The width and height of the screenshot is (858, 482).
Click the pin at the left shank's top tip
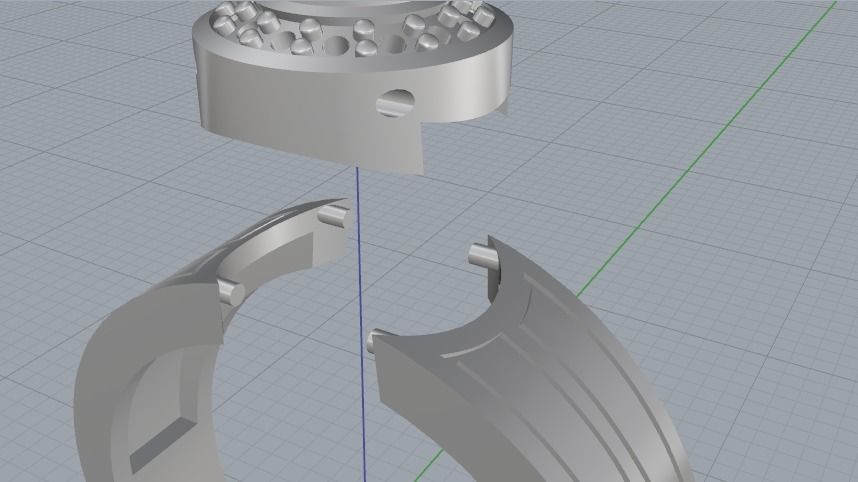pos(333,216)
